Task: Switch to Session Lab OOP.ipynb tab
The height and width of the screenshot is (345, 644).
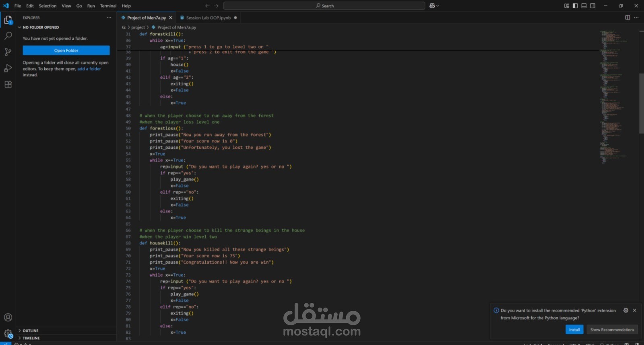Action: click(x=208, y=18)
